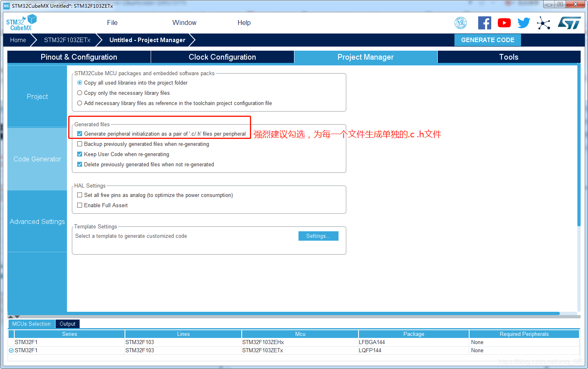
Task: Sort by Package column header
Action: tap(414, 334)
